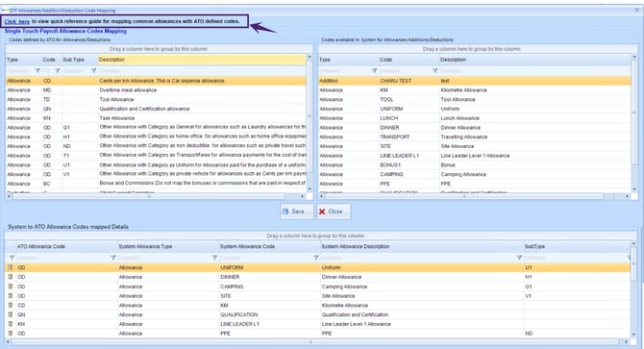
Task: Sort ATO grid by Sub Type header
Action: 80,60
